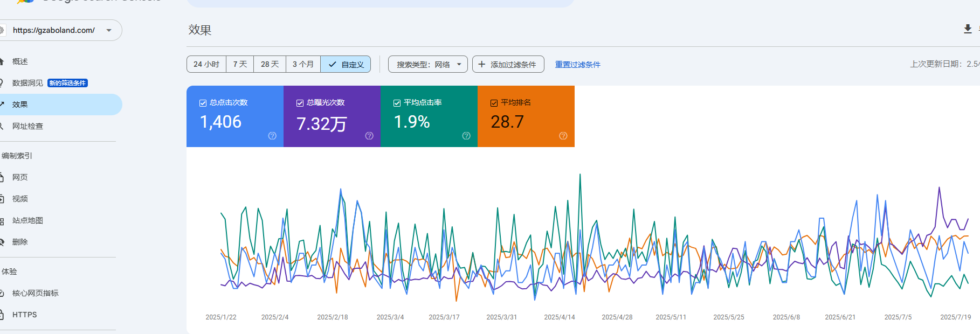This screenshot has height=334, width=980.
Task: Open help icon on 平均点击率 card
Action: tap(466, 136)
